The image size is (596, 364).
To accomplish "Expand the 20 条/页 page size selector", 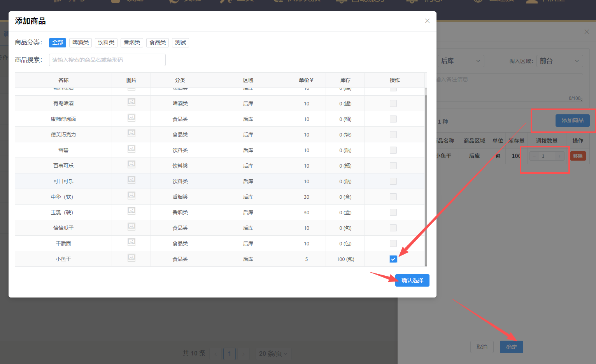I will tap(273, 353).
